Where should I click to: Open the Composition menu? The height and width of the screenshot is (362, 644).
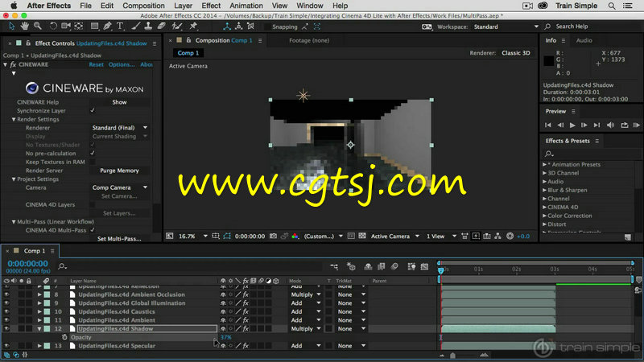click(143, 6)
